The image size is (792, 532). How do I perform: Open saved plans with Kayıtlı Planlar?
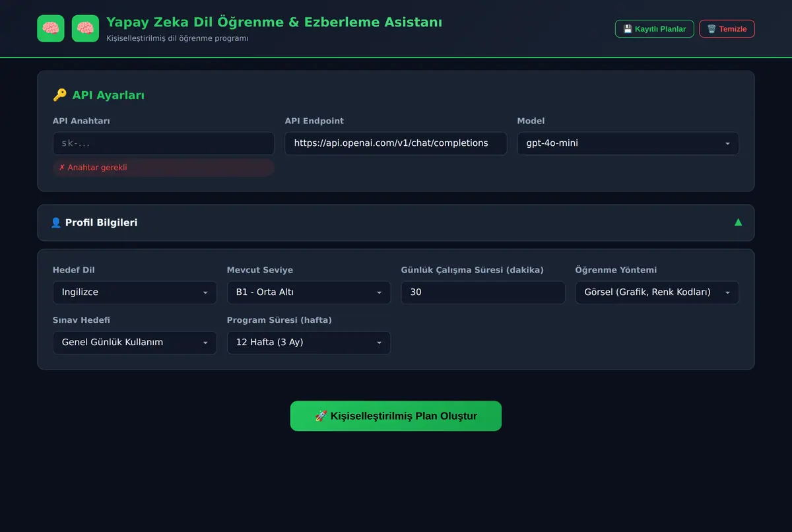pyautogui.click(x=654, y=28)
